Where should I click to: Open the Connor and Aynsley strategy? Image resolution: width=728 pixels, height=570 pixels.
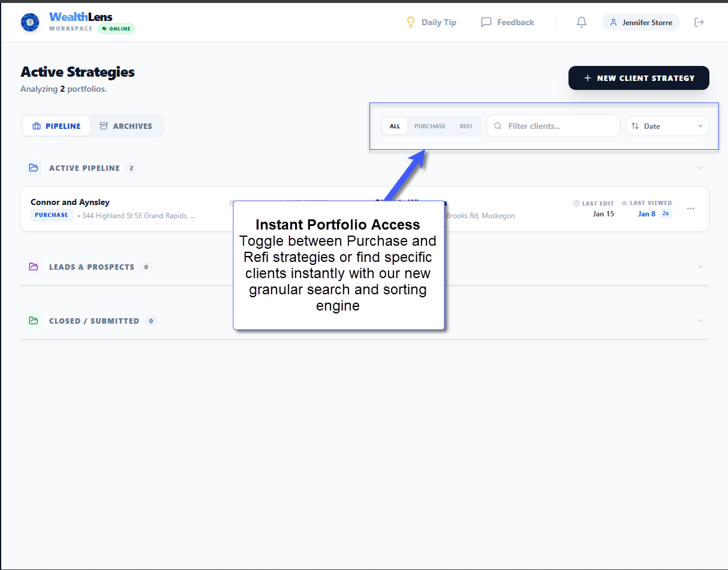tap(70, 202)
